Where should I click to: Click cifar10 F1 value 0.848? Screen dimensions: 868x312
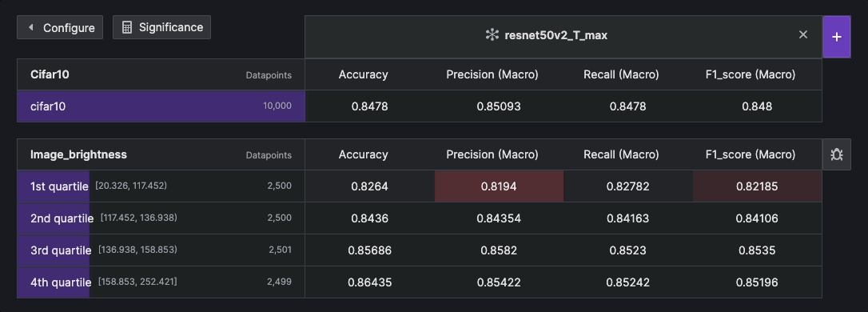point(757,106)
